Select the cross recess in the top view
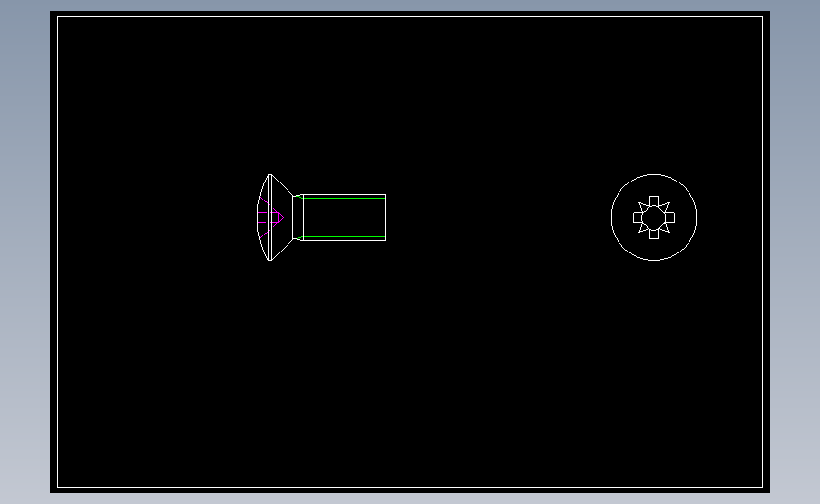This screenshot has height=504, width=820. 654,217
